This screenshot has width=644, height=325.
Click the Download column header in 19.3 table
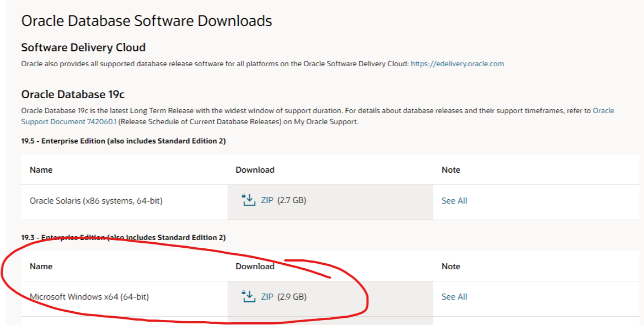coord(255,267)
